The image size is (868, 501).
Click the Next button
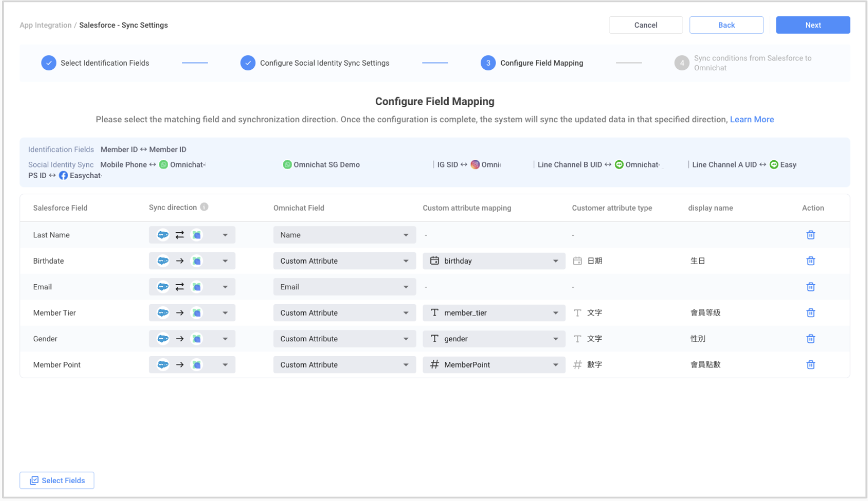click(x=812, y=25)
